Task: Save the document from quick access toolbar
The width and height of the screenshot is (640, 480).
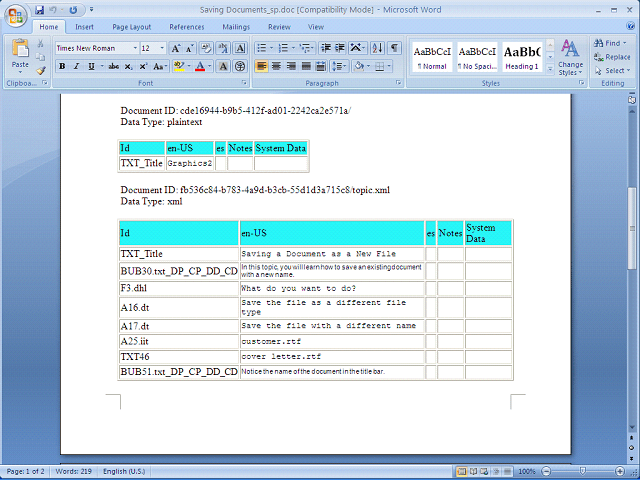Action: coord(39,10)
